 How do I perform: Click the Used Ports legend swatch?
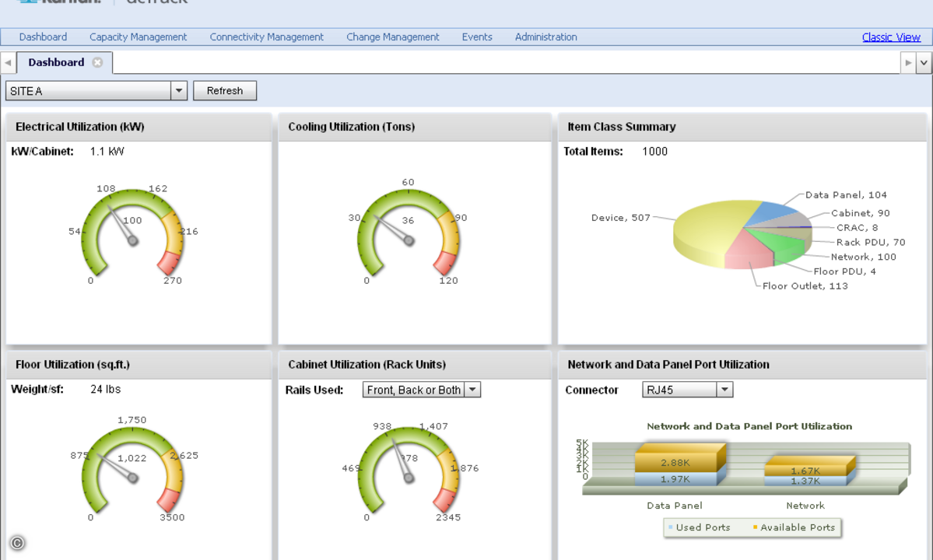coord(671,527)
